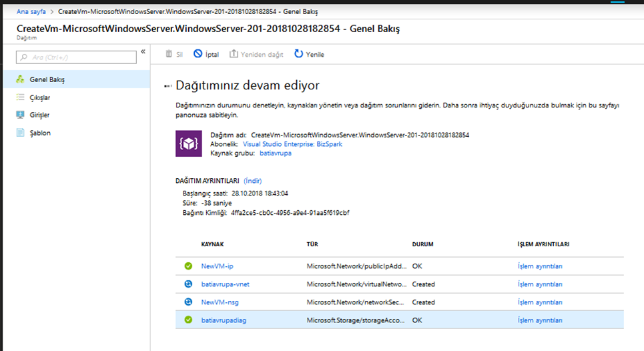The image size is (644, 351).
Task: Click Created status of NewVM-nsg
Action: point(424,302)
